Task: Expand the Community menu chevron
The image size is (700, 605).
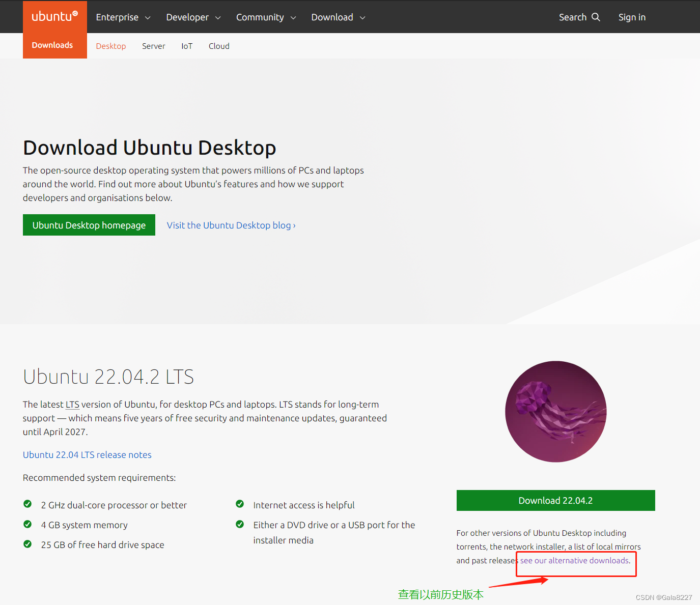Action: [293, 18]
